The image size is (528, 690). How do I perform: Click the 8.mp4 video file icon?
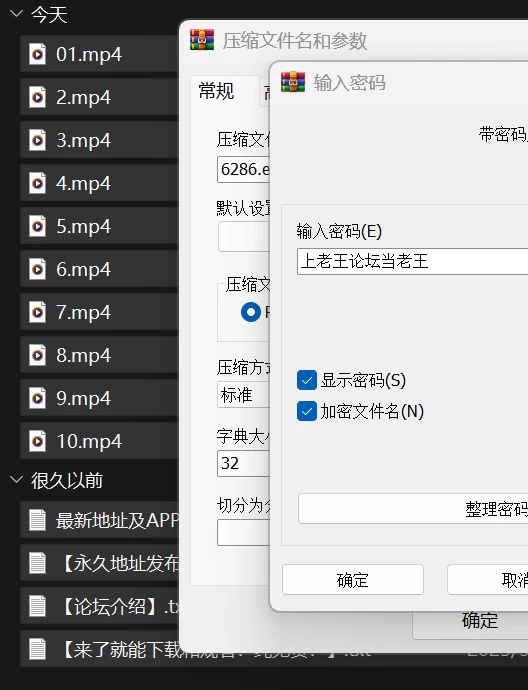coord(37,355)
